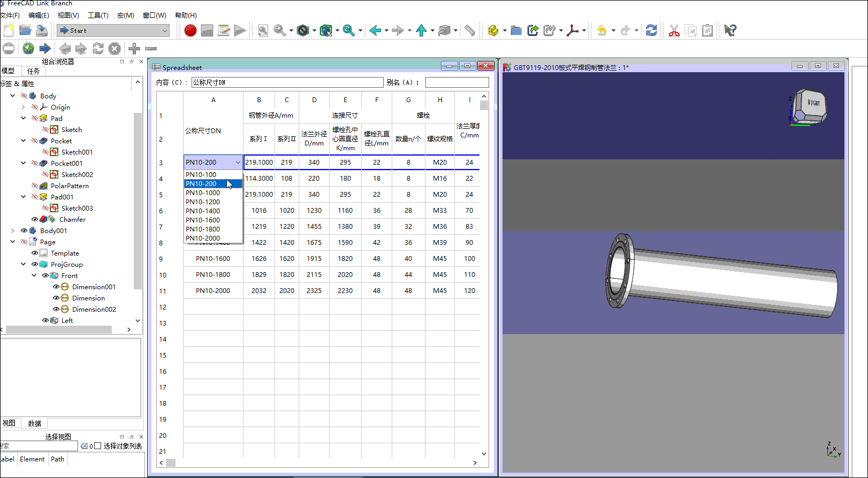Image resolution: width=868 pixels, height=478 pixels.
Task: Toggle visibility eye of Dimension001
Action: [x=56, y=287]
